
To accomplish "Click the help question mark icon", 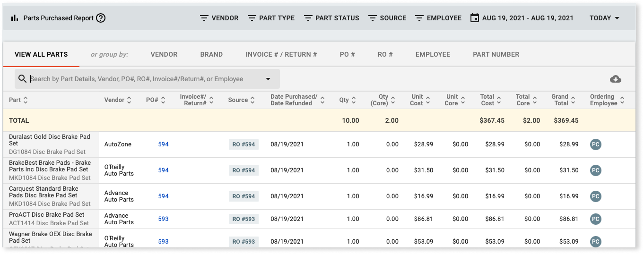I will (x=101, y=18).
